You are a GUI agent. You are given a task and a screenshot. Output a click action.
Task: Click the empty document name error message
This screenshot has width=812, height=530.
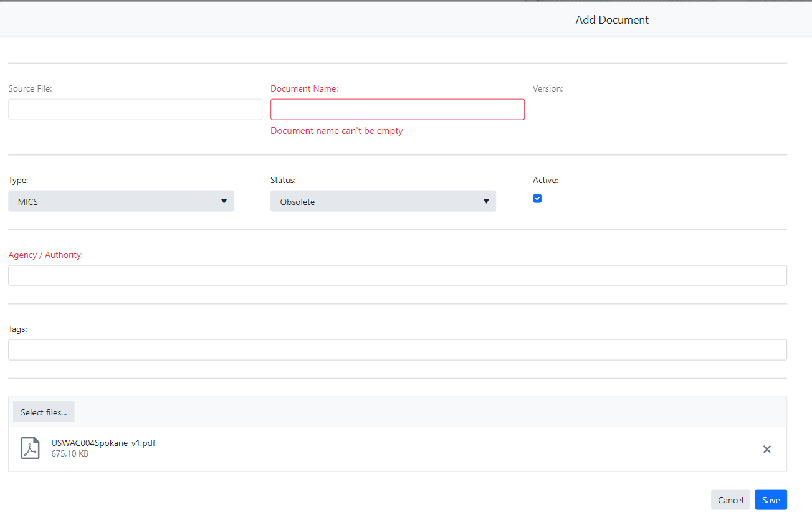pyautogui.click(x=337, y=131)
